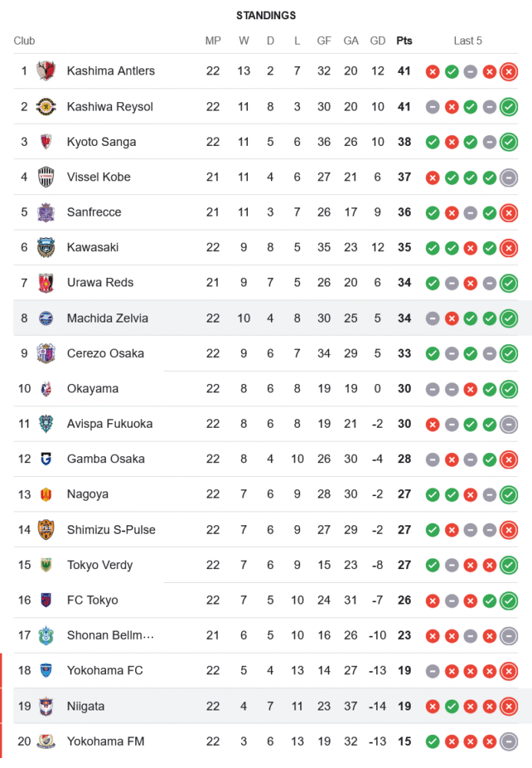
Task: Click the Tokyo Verdy green crest
Action: point(46,564)
